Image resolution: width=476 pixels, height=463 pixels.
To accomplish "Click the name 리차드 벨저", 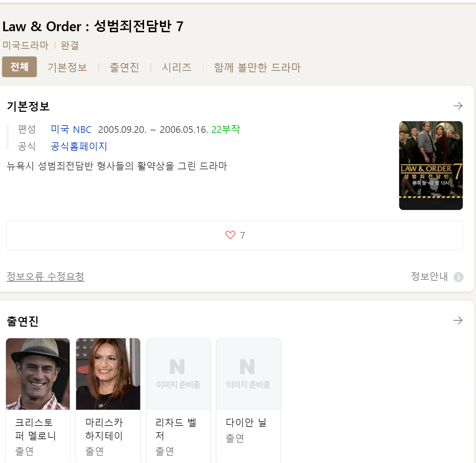I will pyautogui.click(x=175, y=429).
